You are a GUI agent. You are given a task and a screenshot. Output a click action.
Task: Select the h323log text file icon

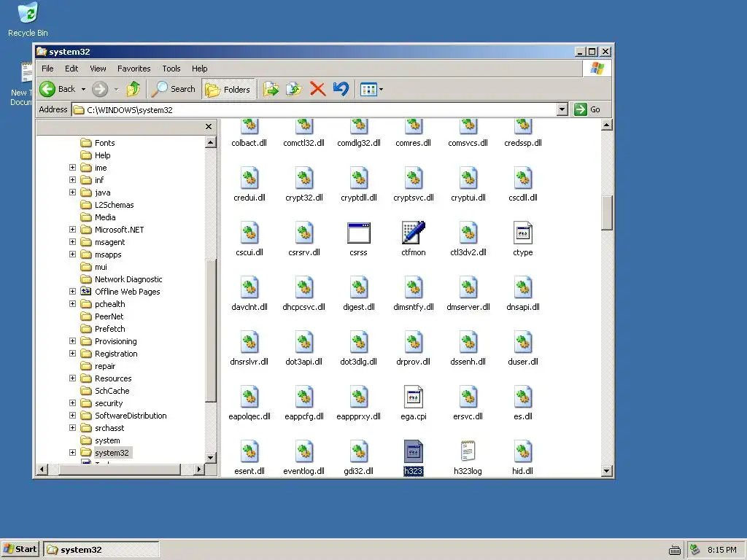[x=468, y=451]
